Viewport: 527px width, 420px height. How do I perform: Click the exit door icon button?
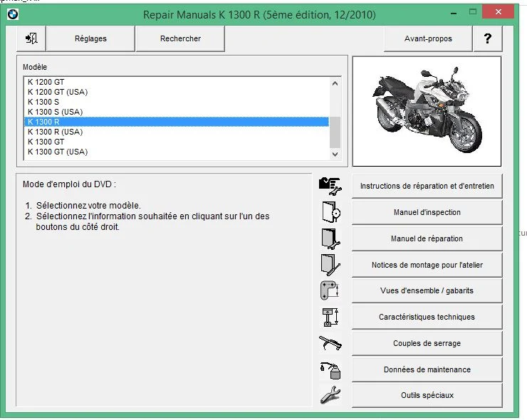click(31, 38)
